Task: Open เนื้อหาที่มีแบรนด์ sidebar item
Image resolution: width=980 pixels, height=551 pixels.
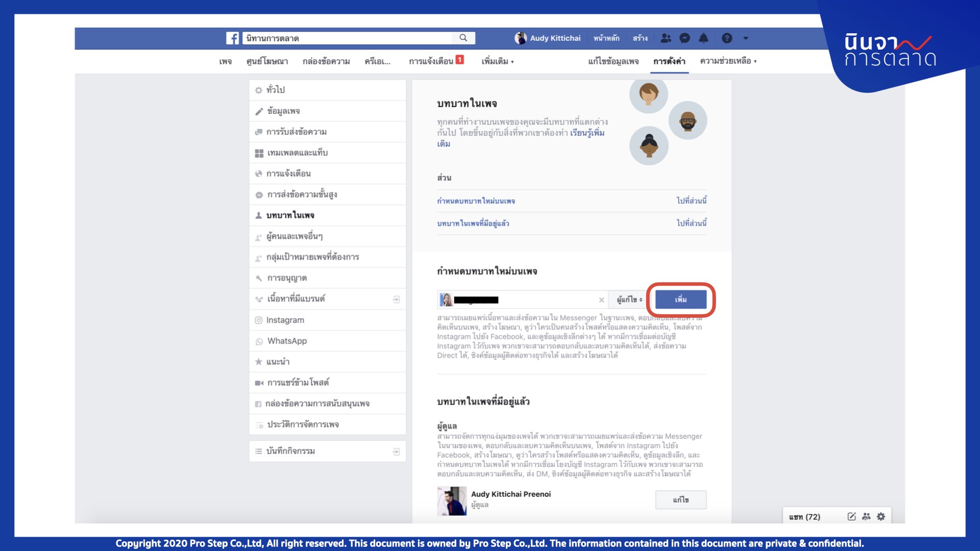Action: click(x=327, y=299)
